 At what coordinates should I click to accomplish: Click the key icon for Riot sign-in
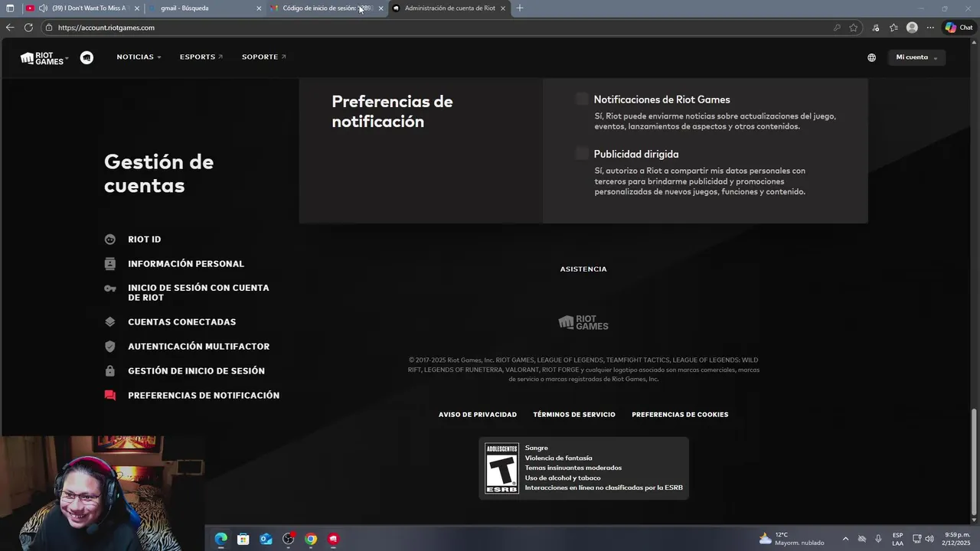tap(110, 289)
